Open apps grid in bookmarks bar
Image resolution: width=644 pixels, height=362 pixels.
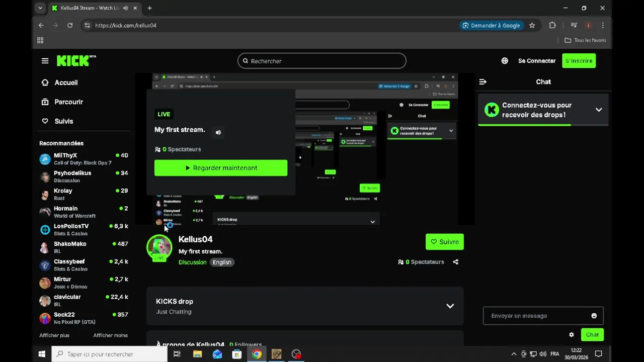[x=40, y=40]
